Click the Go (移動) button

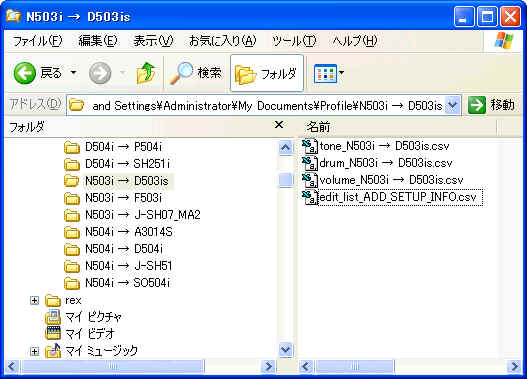[491, 106]
